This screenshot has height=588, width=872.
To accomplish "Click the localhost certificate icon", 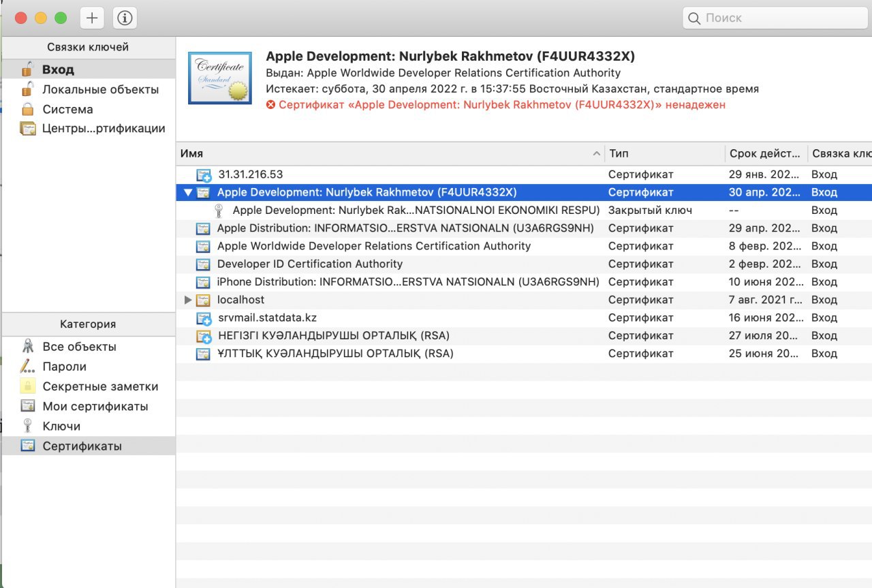I will tap(203, 300).
